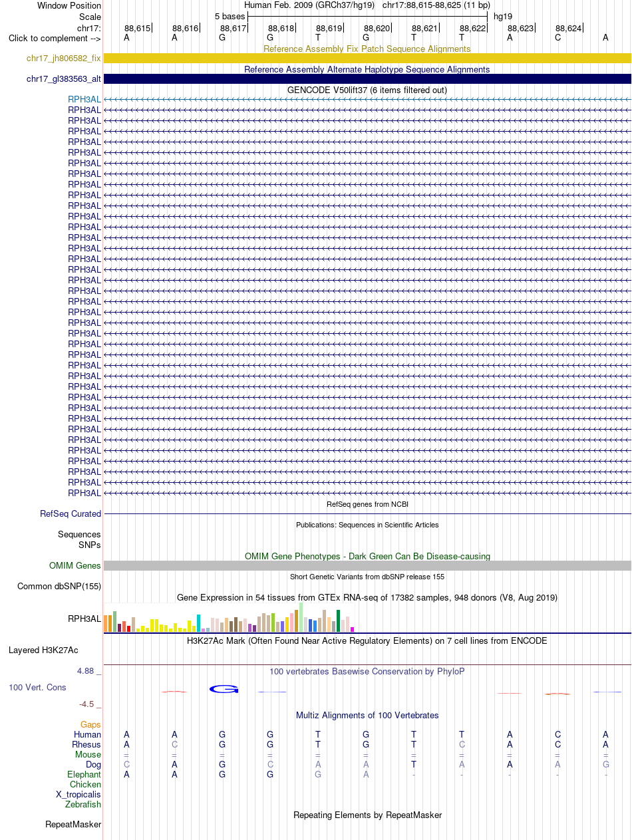The height and width of the screenshot is (840, 632).
Task: Click the Dog species row label
Action: tap(92, 765)
